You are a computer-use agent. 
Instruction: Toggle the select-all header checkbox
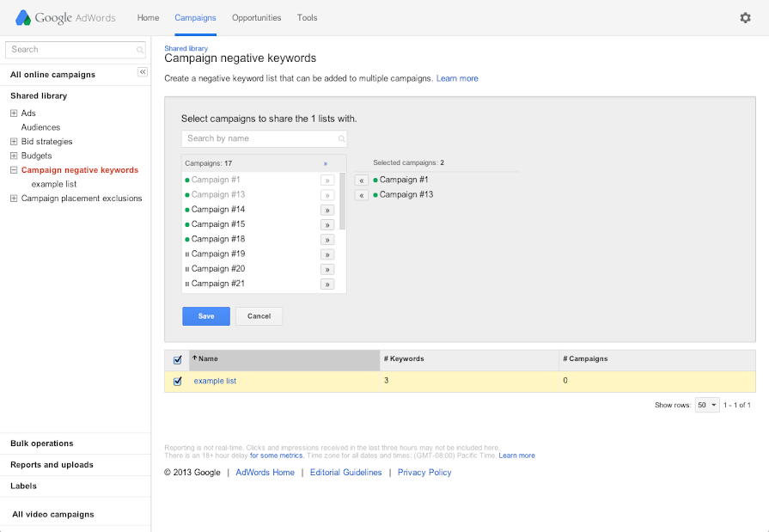coord(178,359)
